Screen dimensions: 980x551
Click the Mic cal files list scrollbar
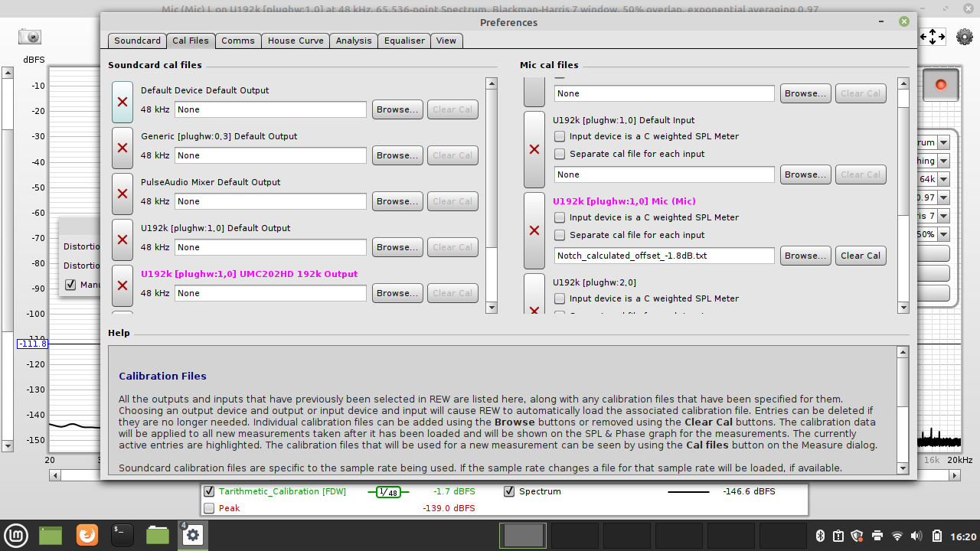903,195
